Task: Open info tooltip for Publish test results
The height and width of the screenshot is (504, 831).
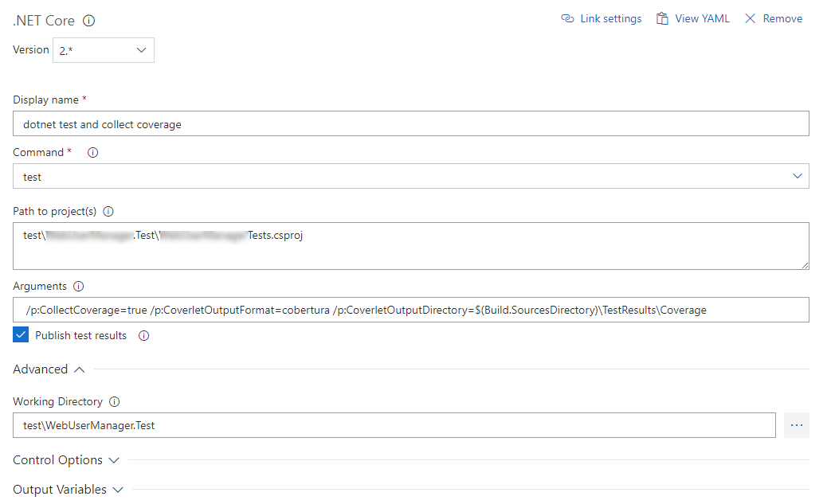Action: [x=144, y=335]
